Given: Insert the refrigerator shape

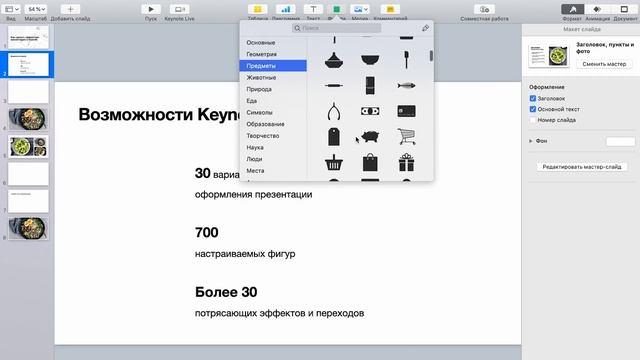Looking at the screenshot, I should (370, 86).
